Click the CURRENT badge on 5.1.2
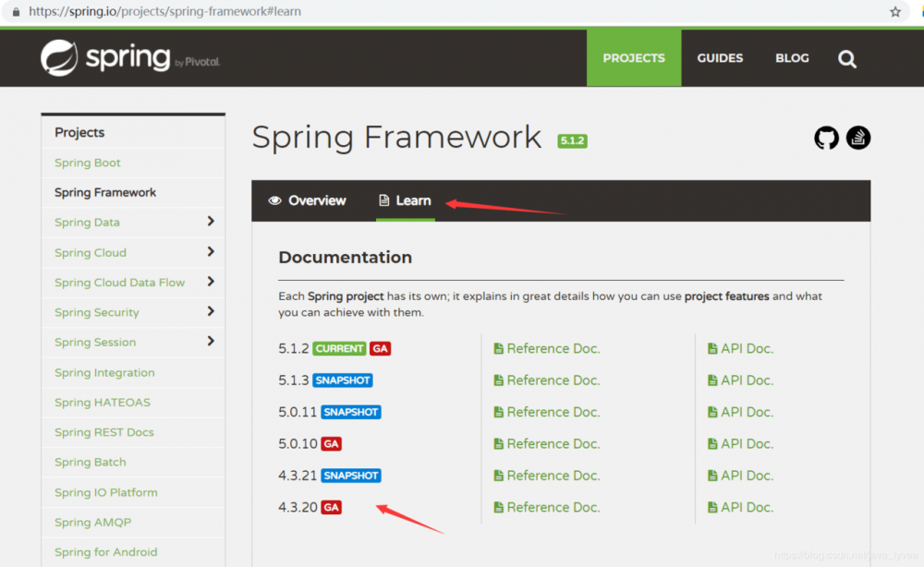 339,348
